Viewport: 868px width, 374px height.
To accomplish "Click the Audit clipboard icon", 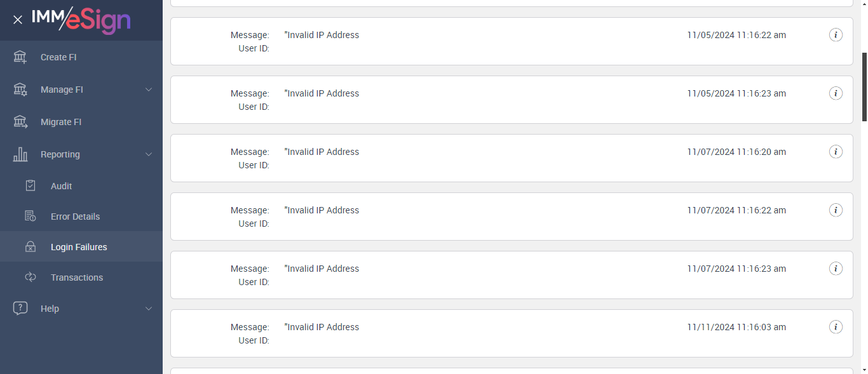I will click(x=31, y=186).
